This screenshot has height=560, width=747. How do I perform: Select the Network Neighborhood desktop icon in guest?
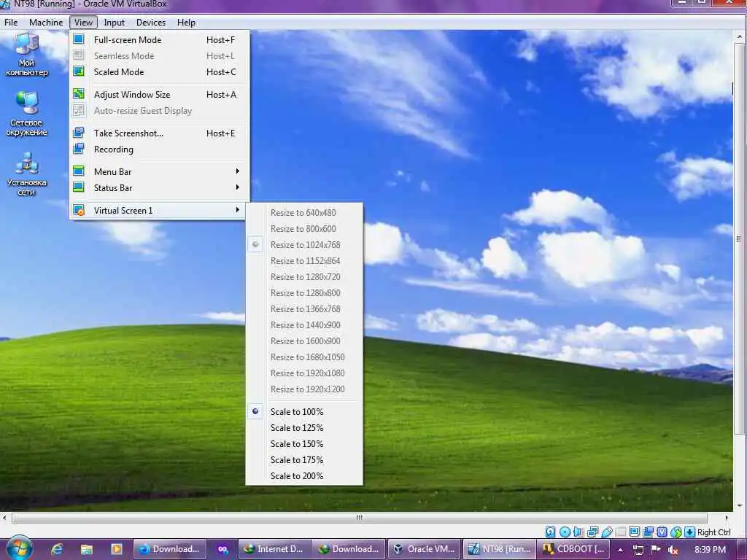[27, 114]
